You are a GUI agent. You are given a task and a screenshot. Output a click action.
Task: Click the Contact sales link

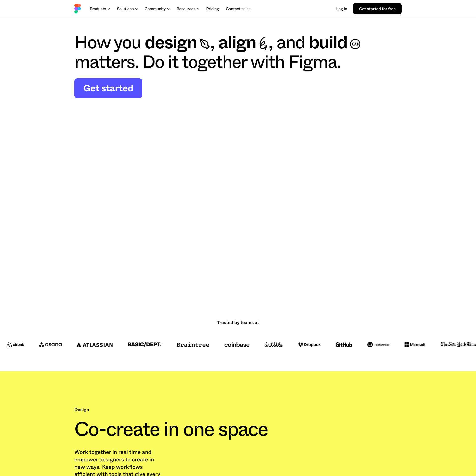[238, 9]
